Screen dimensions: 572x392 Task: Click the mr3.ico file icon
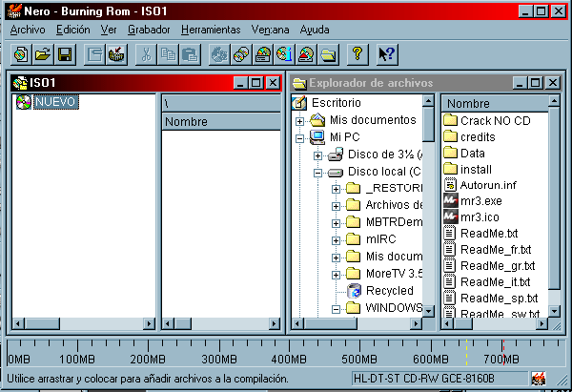pos(451,217)
